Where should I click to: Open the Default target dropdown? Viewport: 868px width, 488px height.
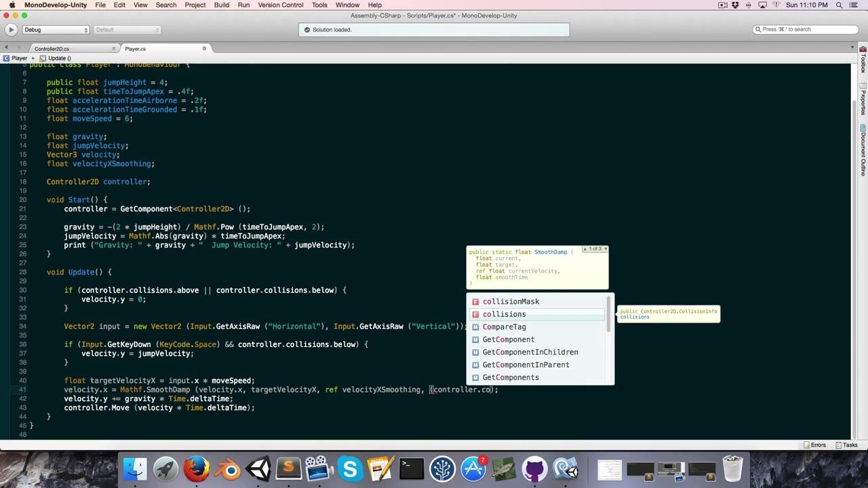tap(127, 30)
